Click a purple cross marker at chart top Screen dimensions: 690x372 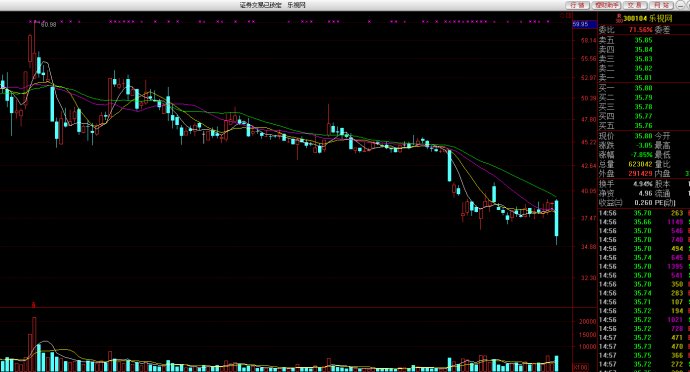[x=369, y=21]
